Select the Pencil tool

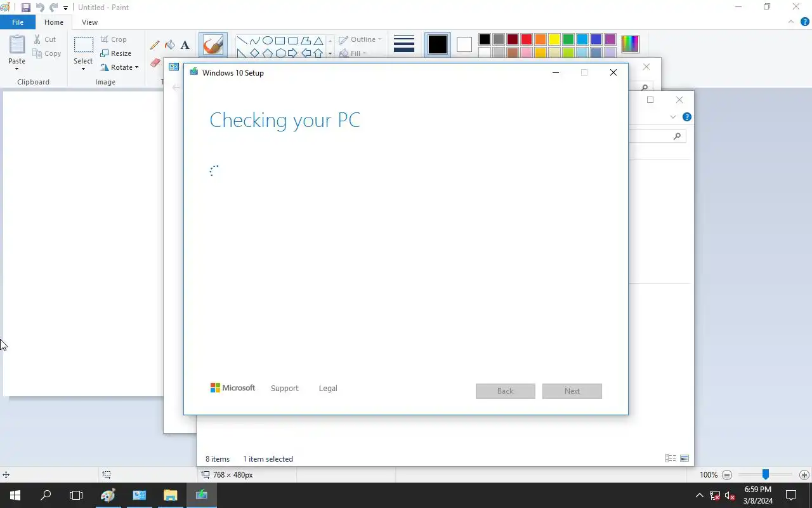(x=155, y=45)
